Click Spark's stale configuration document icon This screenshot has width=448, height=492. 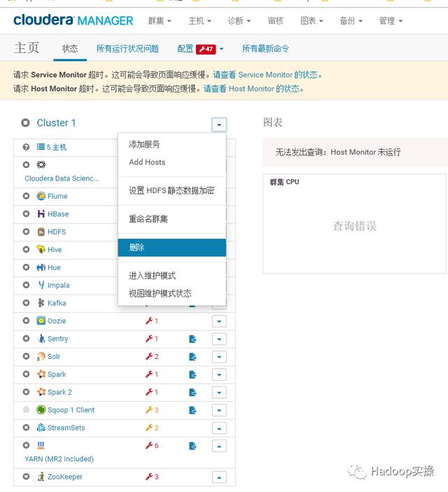coord(192,374)
